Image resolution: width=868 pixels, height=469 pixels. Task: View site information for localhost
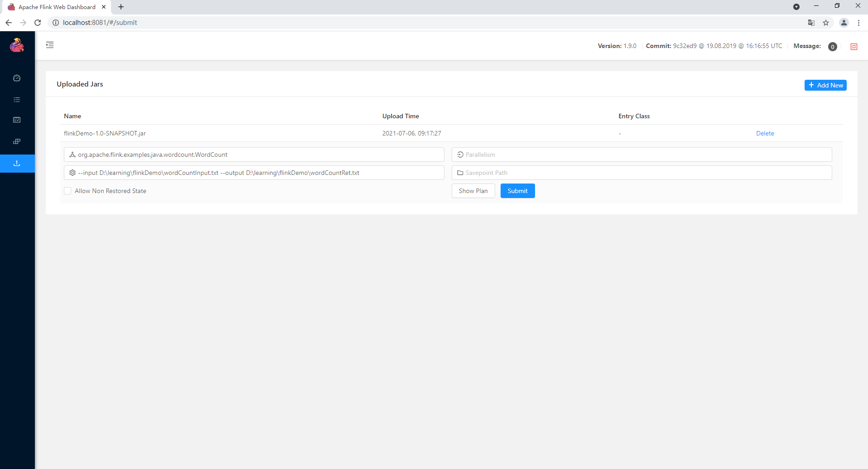pos(56,23)
